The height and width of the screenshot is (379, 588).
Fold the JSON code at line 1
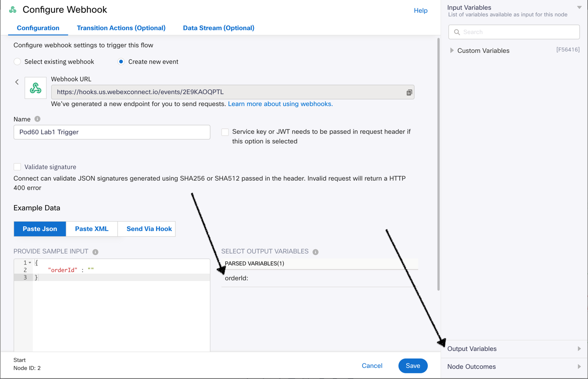coord(30,263)
